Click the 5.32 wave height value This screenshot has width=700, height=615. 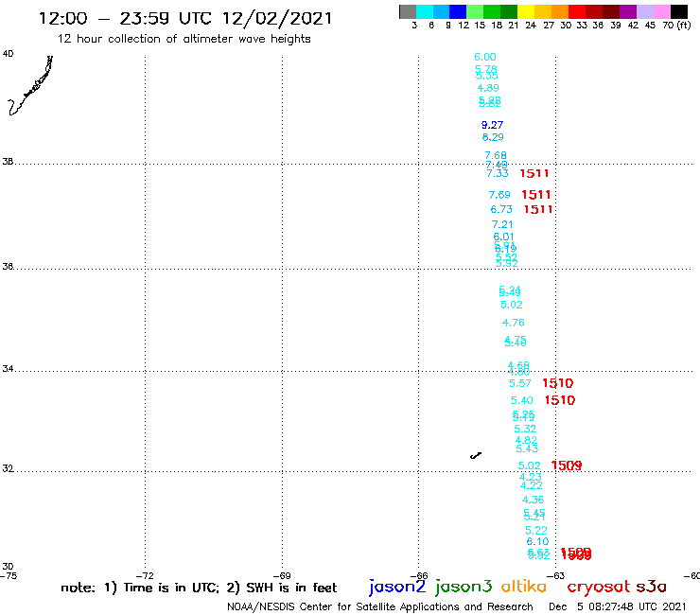tap(525, 430)
